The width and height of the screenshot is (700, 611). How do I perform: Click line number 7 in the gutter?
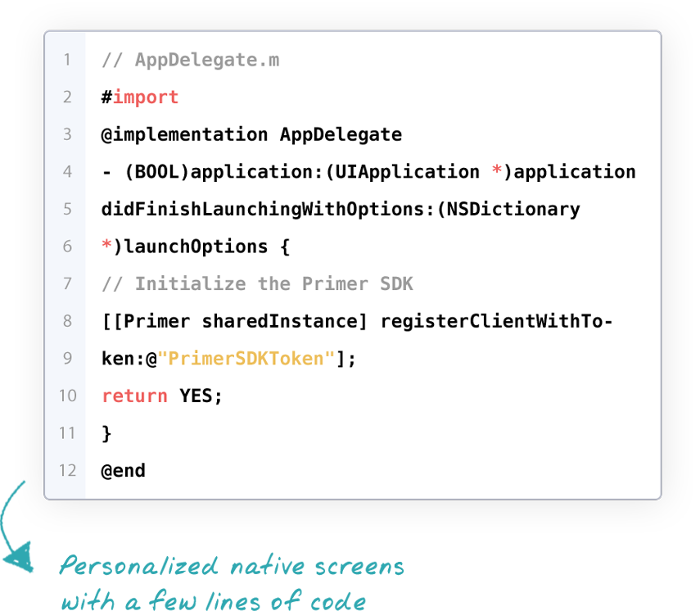(x=66, y=283)
